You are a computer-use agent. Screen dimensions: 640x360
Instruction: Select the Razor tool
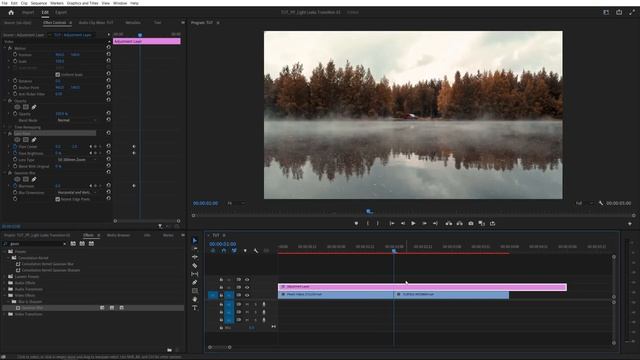(x=195, y=266)
